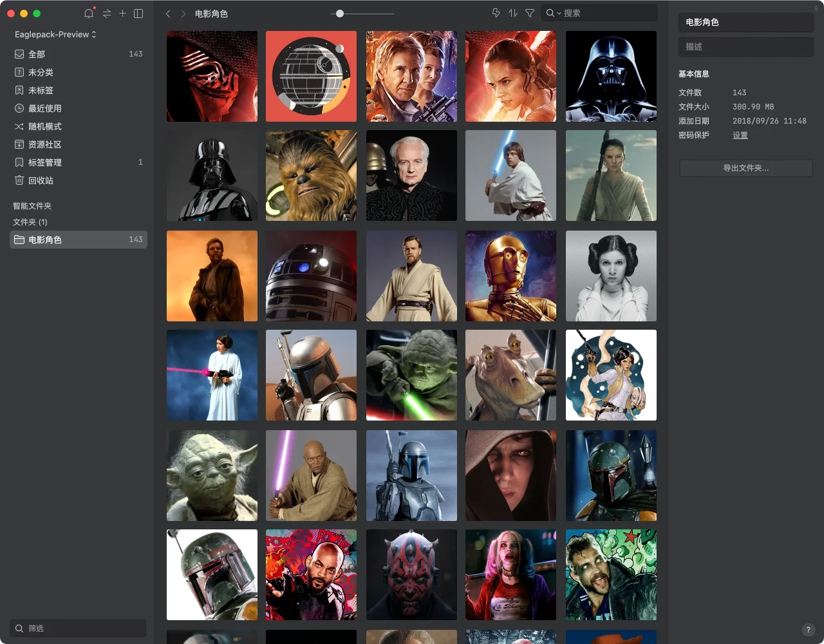Click the 基本信息 section heading
Viewport: 824px width, 644px height.
click(x=694, y=74)
